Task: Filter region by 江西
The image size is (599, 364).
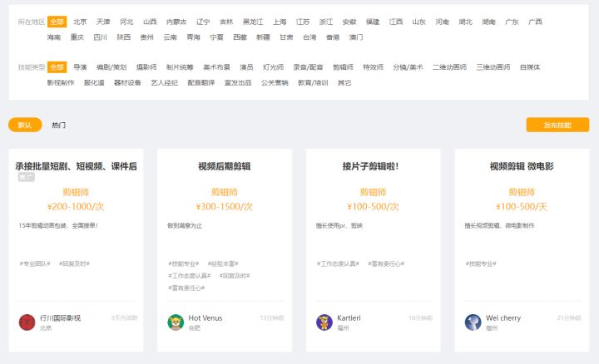Action: click(x=396, y=22)
